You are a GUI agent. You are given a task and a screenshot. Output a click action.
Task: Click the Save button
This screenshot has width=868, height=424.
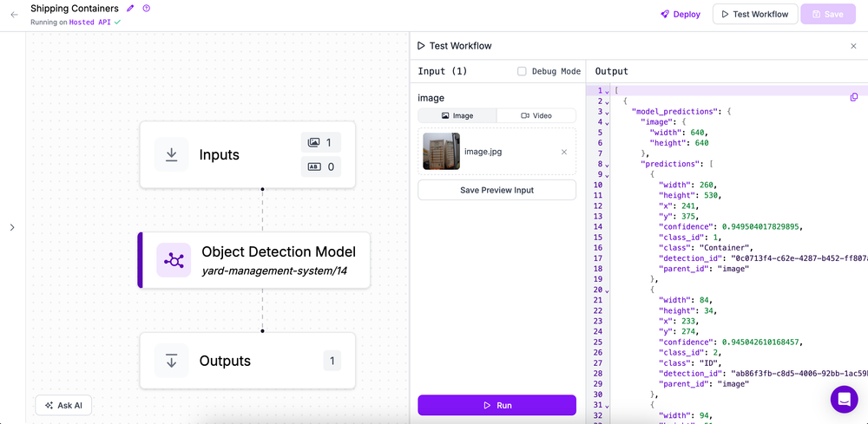point(827,15)
